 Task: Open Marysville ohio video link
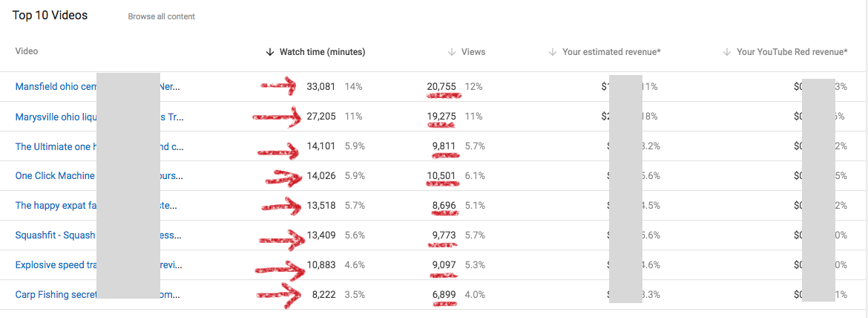99,117
